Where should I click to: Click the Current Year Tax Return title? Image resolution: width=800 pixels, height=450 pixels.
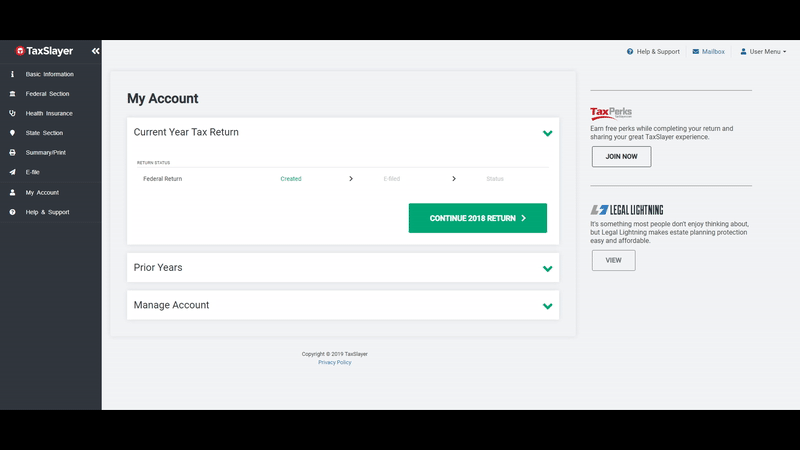(186, 132)
